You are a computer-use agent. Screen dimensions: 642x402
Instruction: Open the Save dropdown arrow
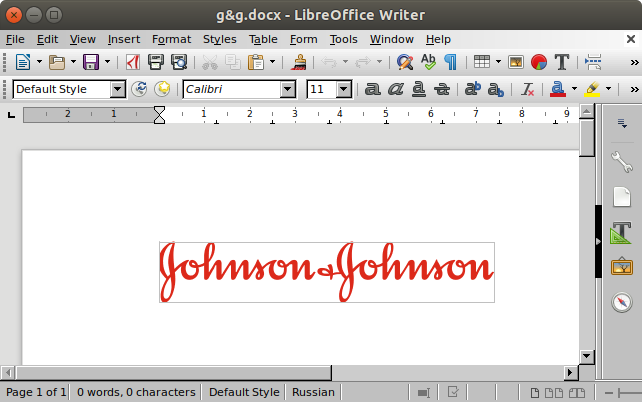click(x=107, y=62)
